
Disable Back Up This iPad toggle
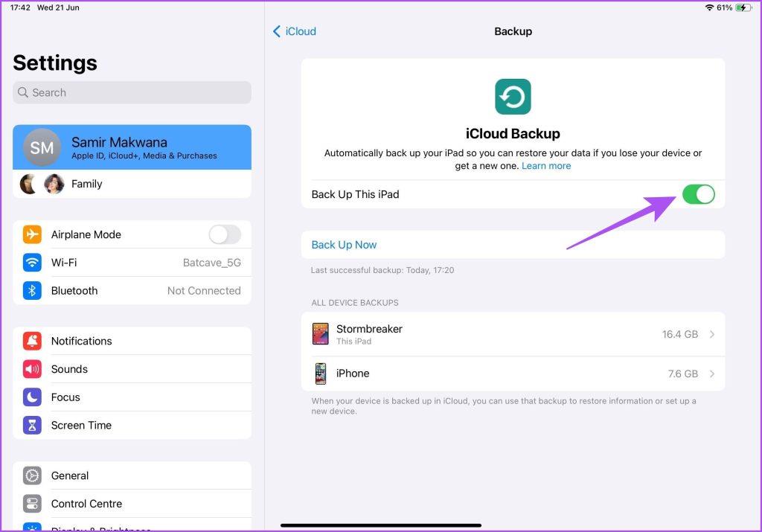[x=698, y=194]
